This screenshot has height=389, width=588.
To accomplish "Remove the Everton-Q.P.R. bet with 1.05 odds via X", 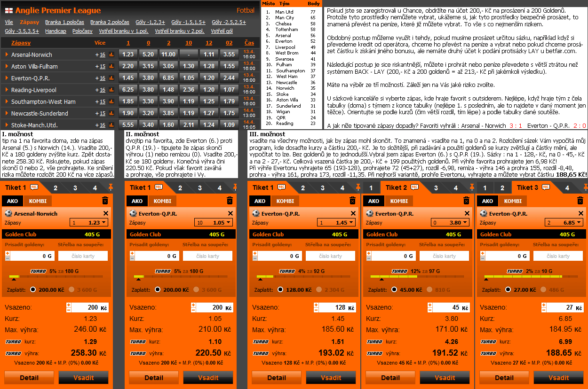I will tap(230, 213).
